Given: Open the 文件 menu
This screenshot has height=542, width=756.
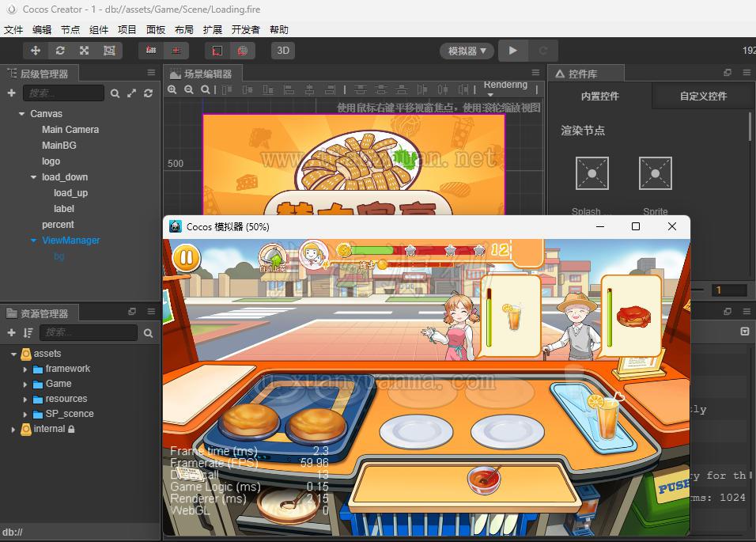Looking at the screenshot, I should tap(13, 30).
